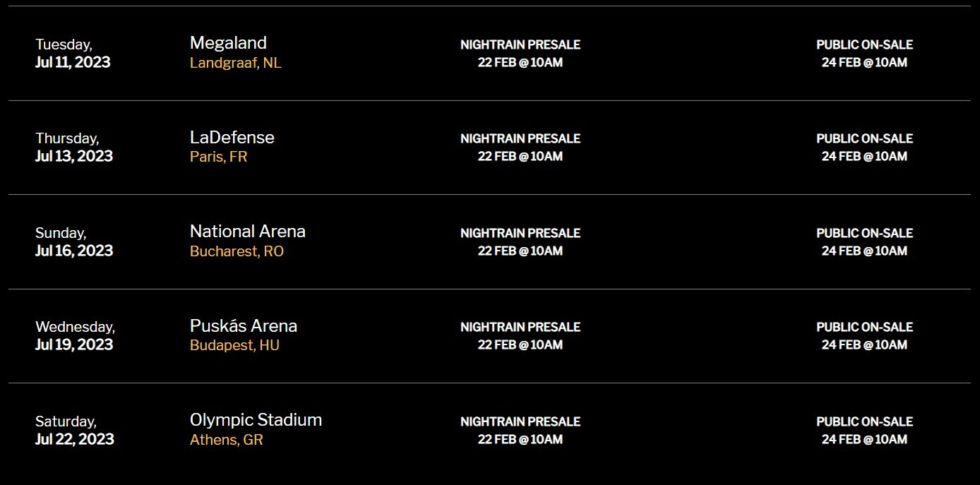
Task: Open the Megaland venue link
Action: tap(228, 43)
